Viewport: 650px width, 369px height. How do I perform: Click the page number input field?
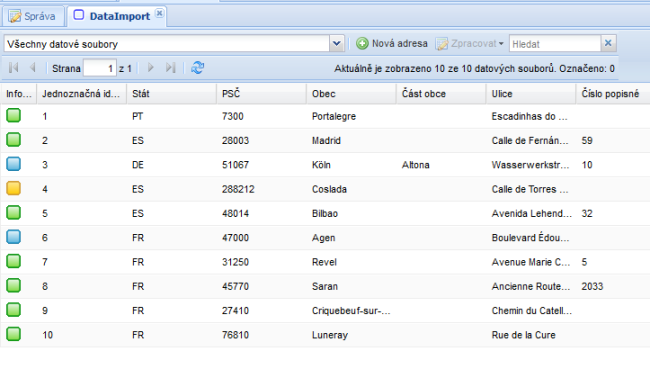[99, 68]
